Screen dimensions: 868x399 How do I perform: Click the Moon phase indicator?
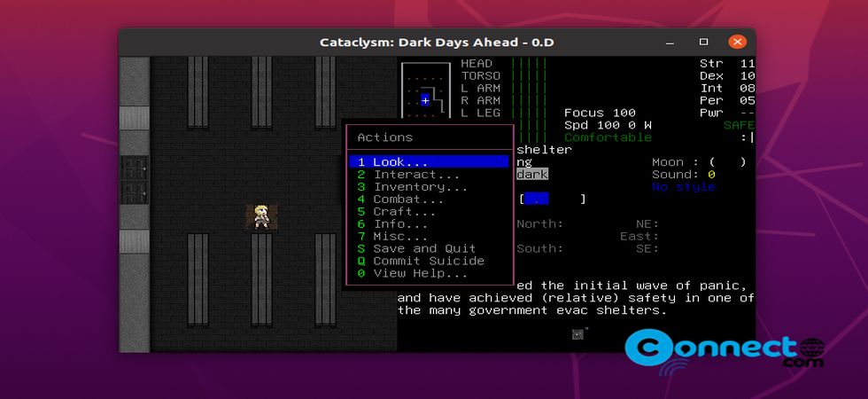tap(699, 162)
